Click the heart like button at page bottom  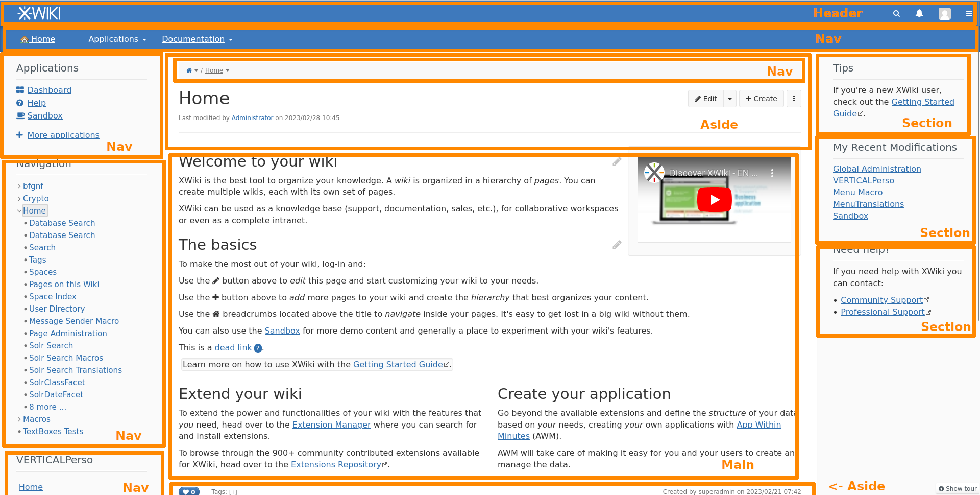tap(189, 491)
